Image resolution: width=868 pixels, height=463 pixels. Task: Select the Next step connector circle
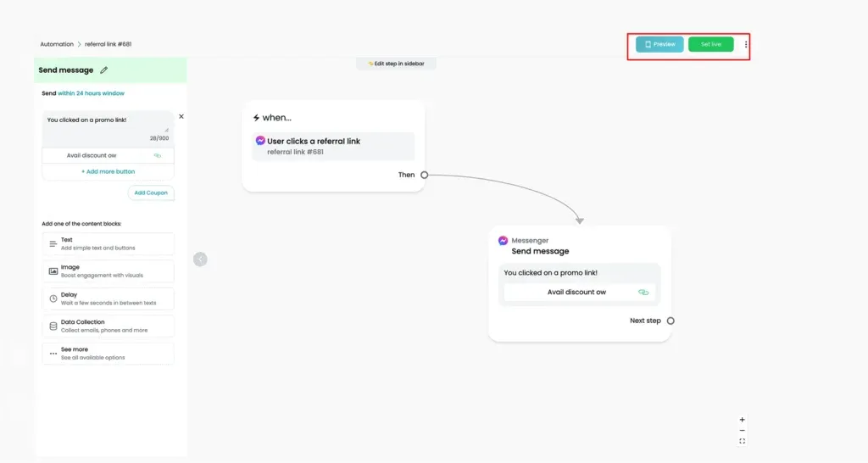coord(670,321)
